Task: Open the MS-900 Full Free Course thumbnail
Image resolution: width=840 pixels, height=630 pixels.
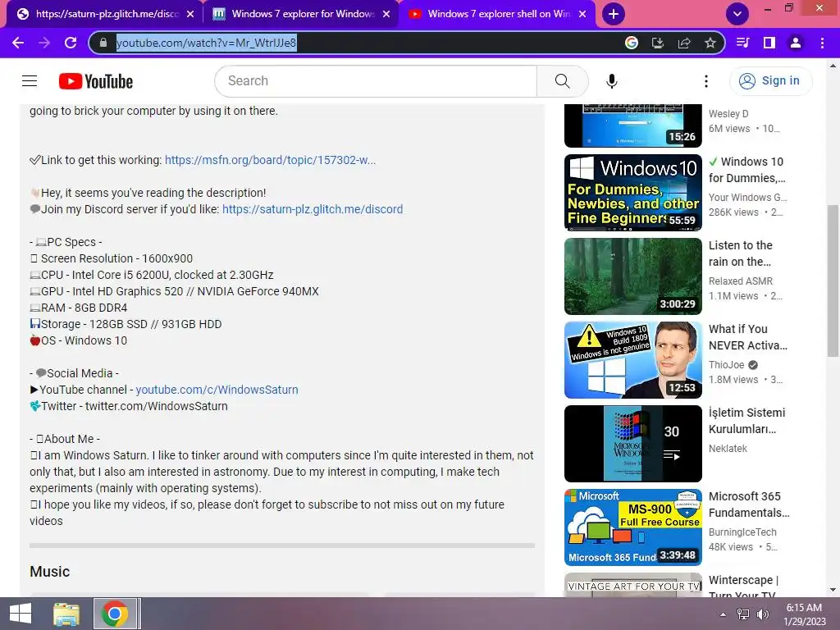Action: tap(632, 527)
